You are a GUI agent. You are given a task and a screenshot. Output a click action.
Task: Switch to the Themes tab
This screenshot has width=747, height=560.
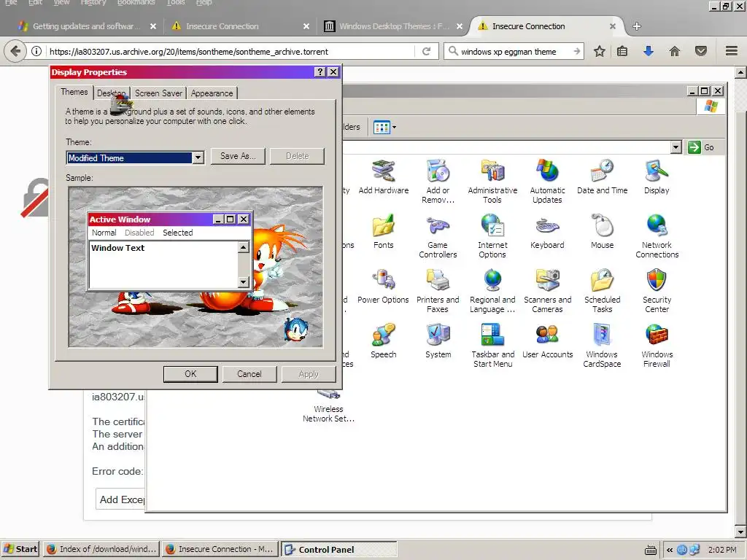coord(74,92)
